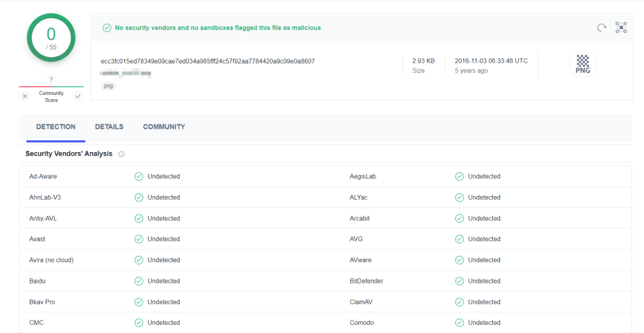Click the Undetected check icon for Arcabit

tap(459, 218)
